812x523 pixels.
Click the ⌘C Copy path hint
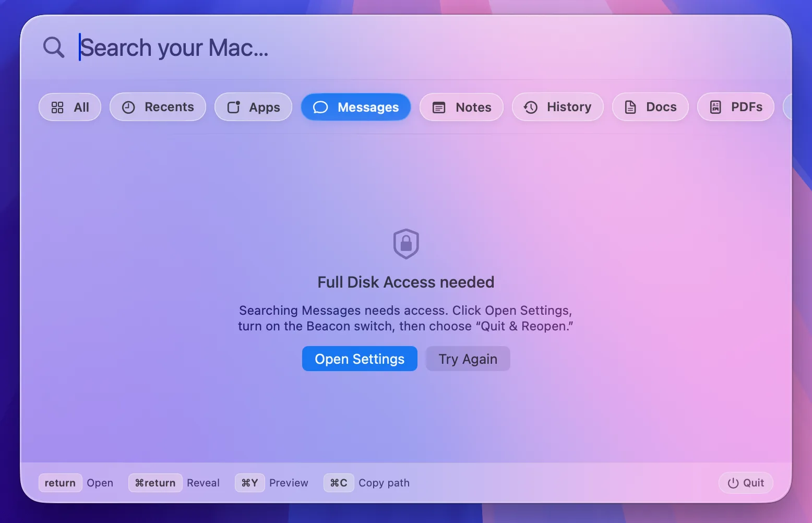coord(367,483)
